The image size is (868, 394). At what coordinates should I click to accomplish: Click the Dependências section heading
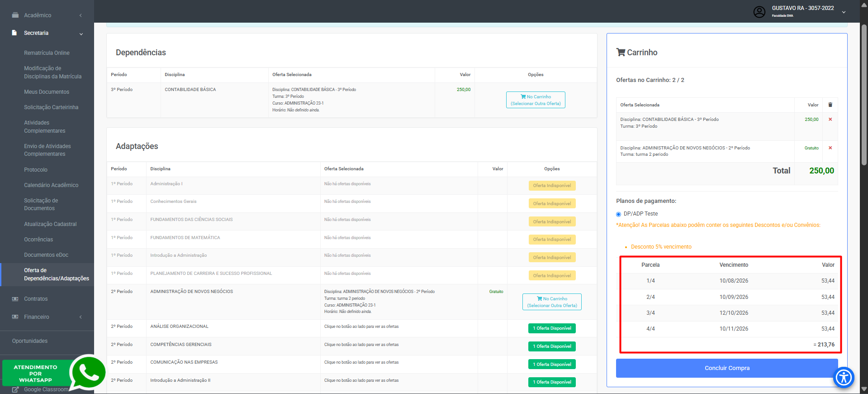tap(141, 53)
